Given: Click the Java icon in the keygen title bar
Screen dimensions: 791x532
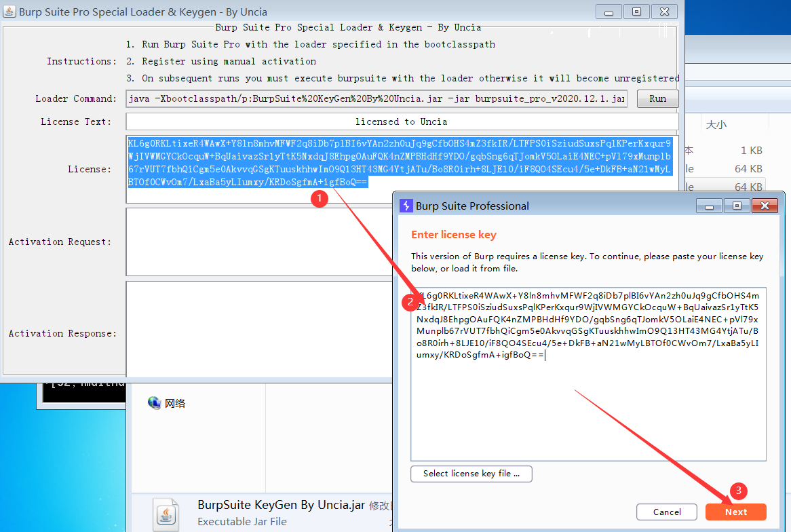Looking at the screenshot, I should (x=9, y=11).
